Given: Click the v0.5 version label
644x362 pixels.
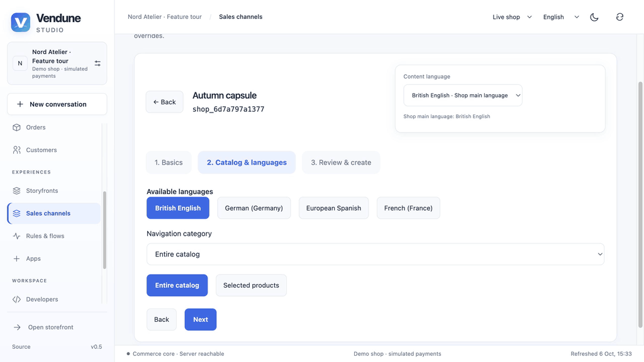Looking at the screenshot, I should coord(96,347).
